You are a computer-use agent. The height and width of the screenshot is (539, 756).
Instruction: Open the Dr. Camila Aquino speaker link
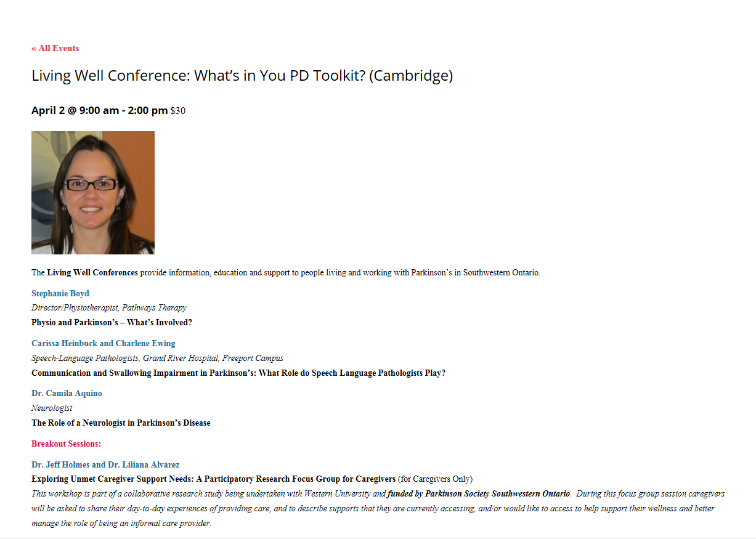coord(67,393)
